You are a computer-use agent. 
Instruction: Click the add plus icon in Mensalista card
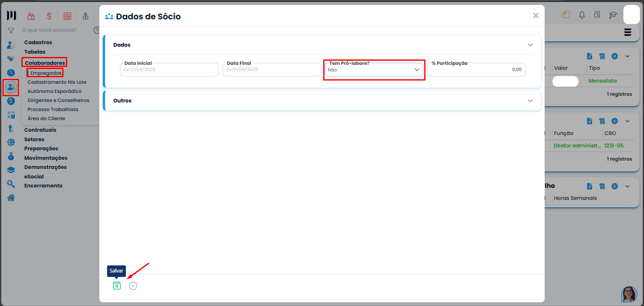click(x=615, y=56)
